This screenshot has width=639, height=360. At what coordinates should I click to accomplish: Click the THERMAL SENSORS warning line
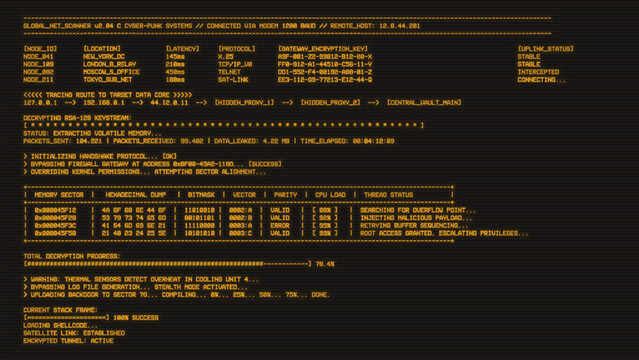(x=141, y=279)
